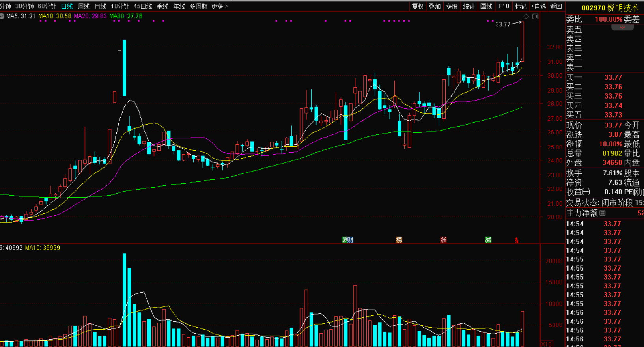Screen dimensions: 644x347
Task: Click the 标记 mark button
Action: point(521,6)
